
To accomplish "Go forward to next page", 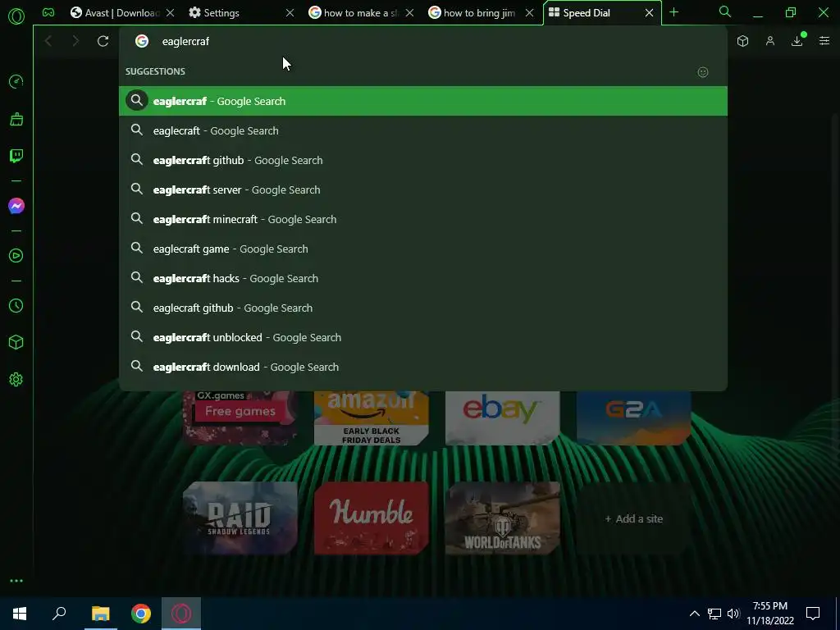I will point(75,41).
